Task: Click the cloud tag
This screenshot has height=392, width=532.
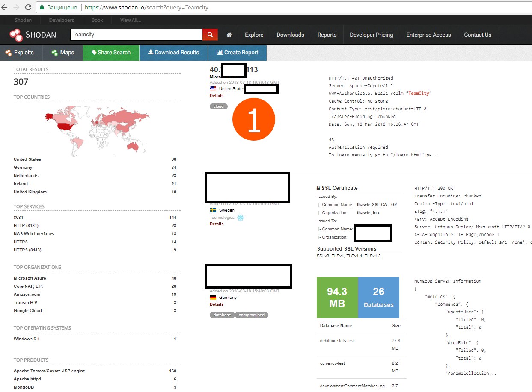Action: (219, 106)
